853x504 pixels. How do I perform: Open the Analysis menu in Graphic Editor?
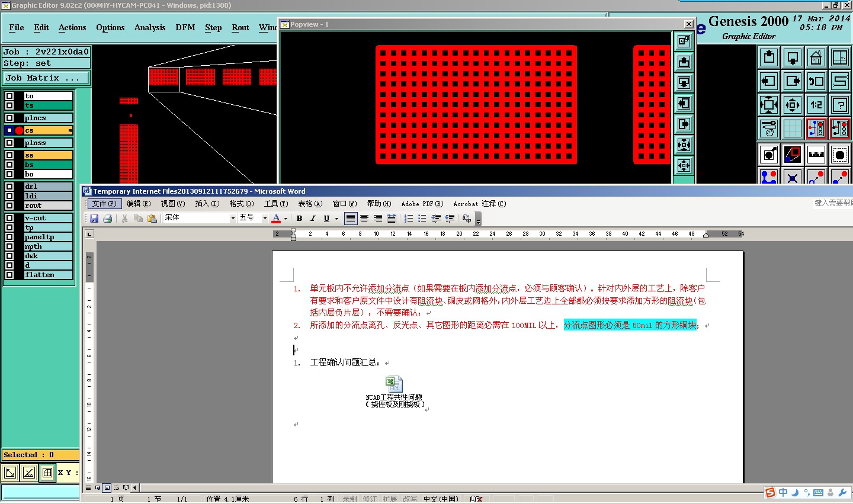click(x=150, y=27)
